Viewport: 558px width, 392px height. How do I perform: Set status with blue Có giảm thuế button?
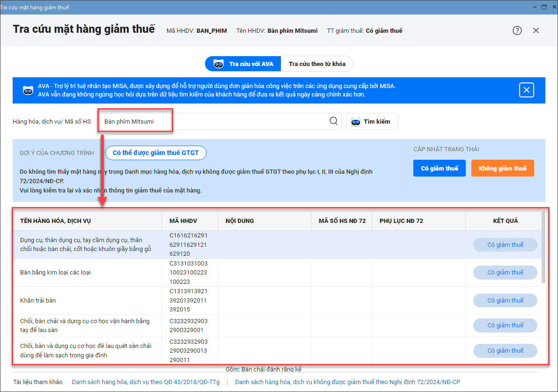coord(439,168)
